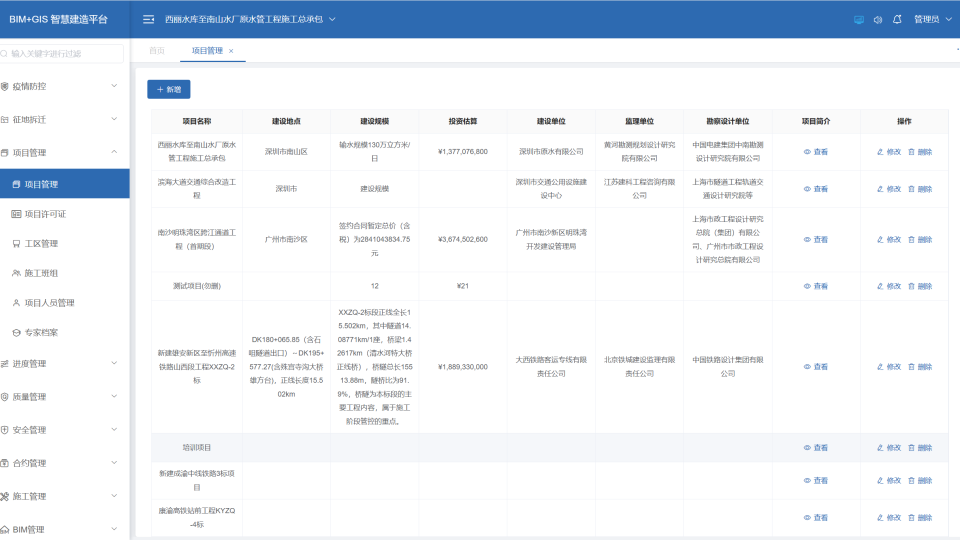Viewport: 960px width, 540px height.
Task: View 项目简介 for 测试项目 row (eye icon)
Action: point(808,286)
